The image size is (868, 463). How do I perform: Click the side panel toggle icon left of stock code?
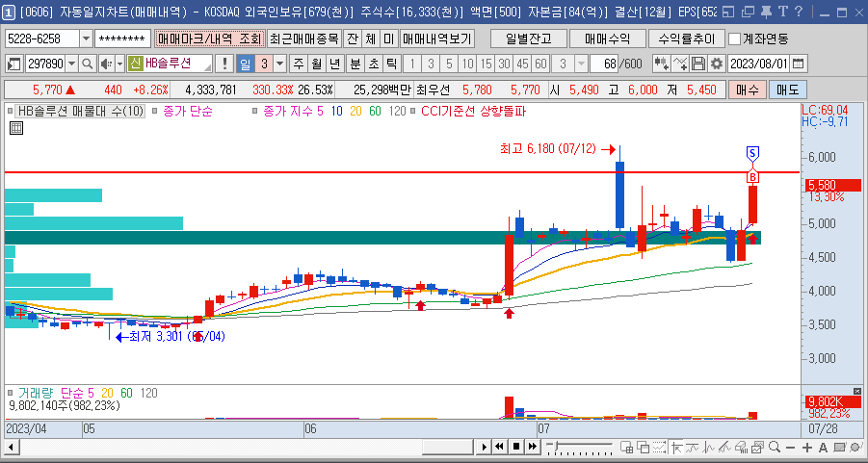[13, 64]
